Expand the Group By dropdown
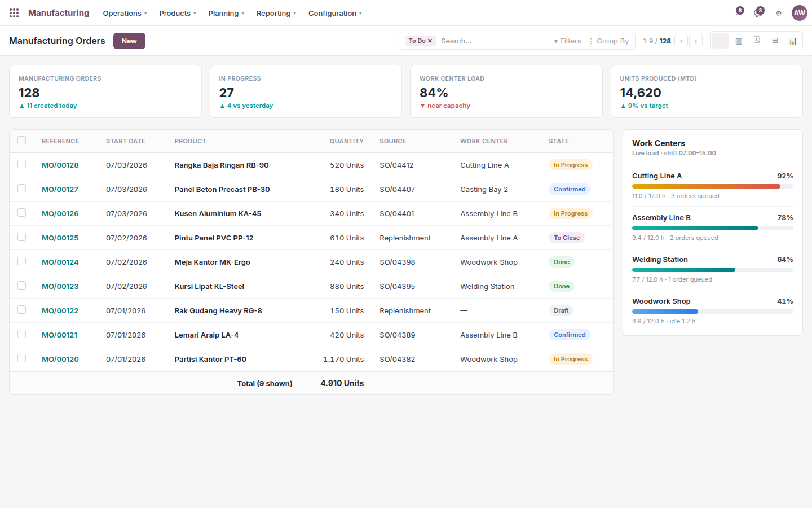812x508 pixels. click(609, 41)
